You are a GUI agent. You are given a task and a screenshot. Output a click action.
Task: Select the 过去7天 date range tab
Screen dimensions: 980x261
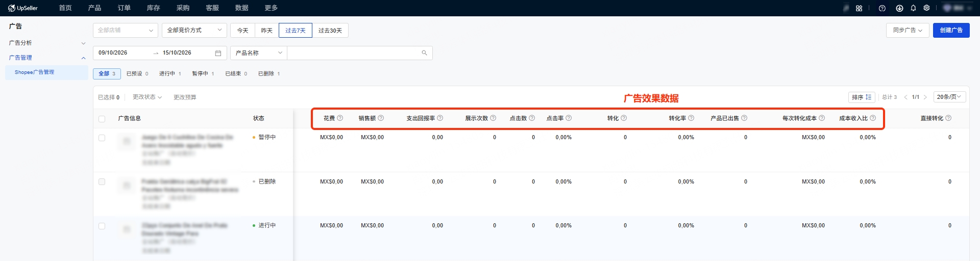coord(296,31)
